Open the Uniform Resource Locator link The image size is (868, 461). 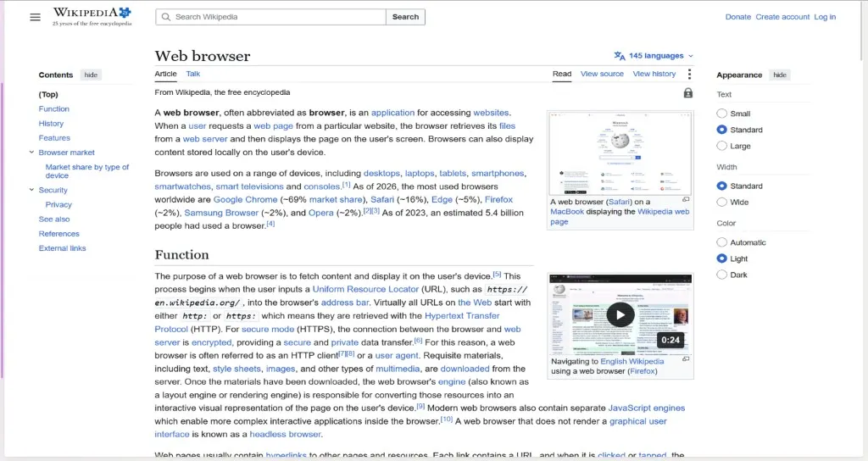tap(365, 289)
